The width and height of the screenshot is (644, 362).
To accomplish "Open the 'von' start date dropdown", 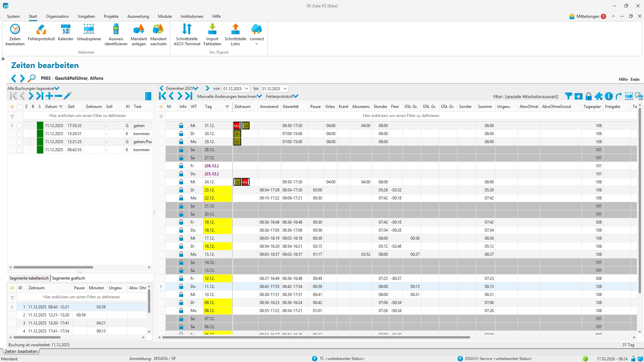I will point(247,89).
